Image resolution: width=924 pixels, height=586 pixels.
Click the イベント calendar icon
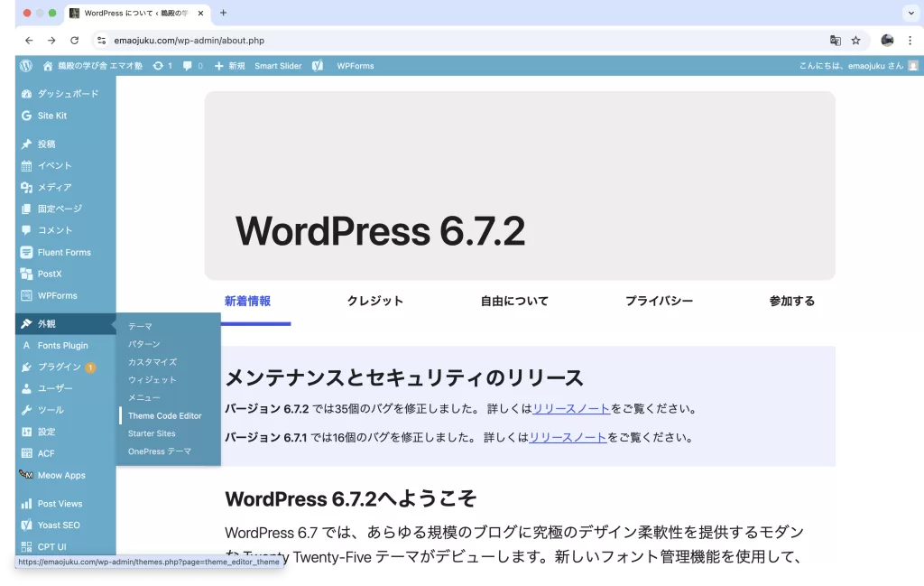coord(26,165)
